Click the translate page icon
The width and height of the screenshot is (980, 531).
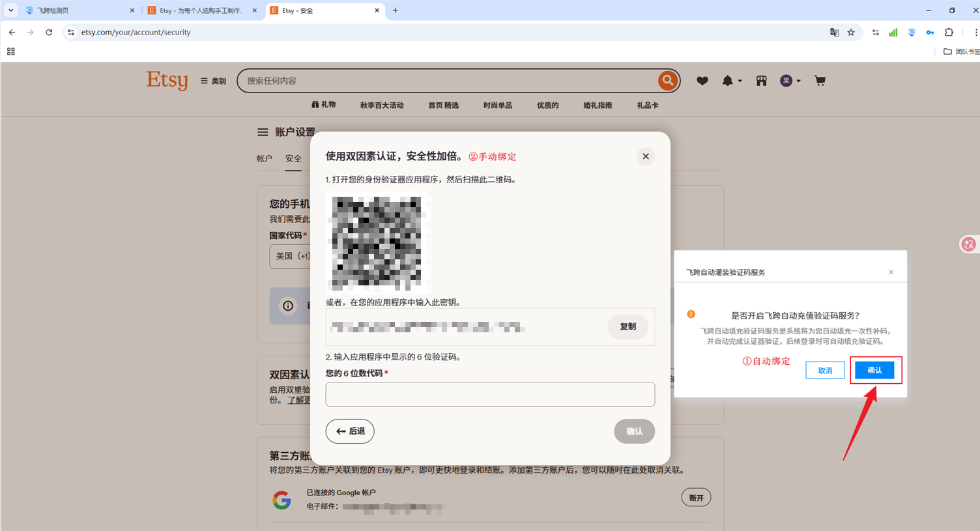click(834, 32)
